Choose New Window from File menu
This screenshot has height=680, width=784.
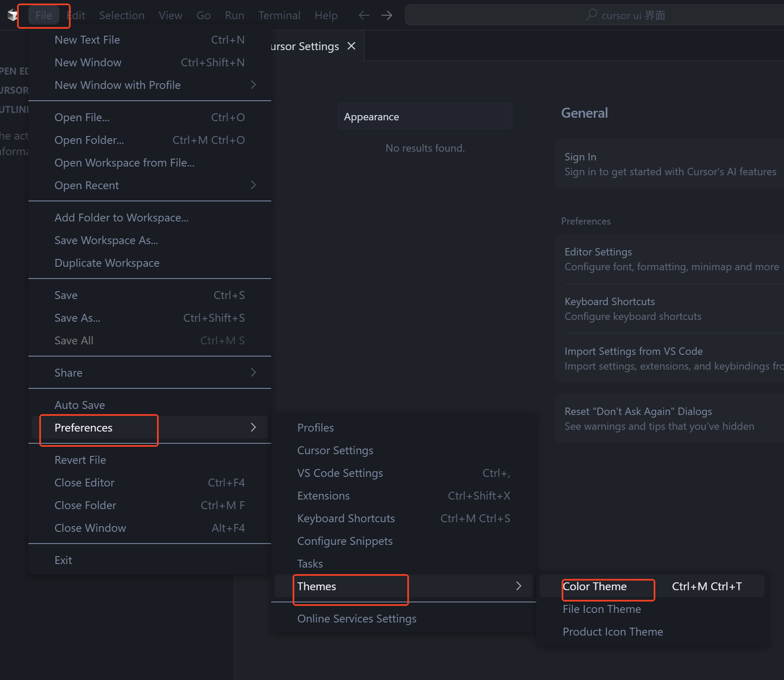tap(150, 62)
